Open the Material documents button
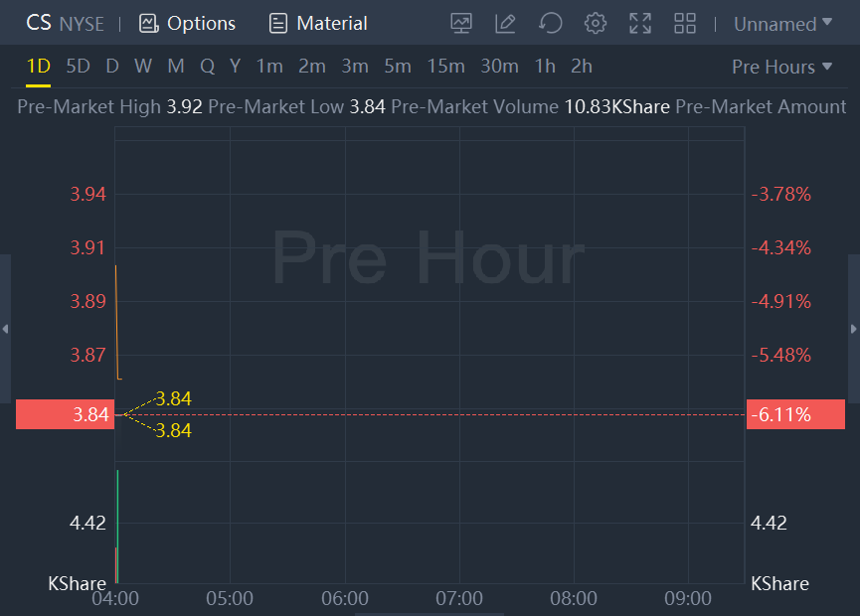 (318, 23)
